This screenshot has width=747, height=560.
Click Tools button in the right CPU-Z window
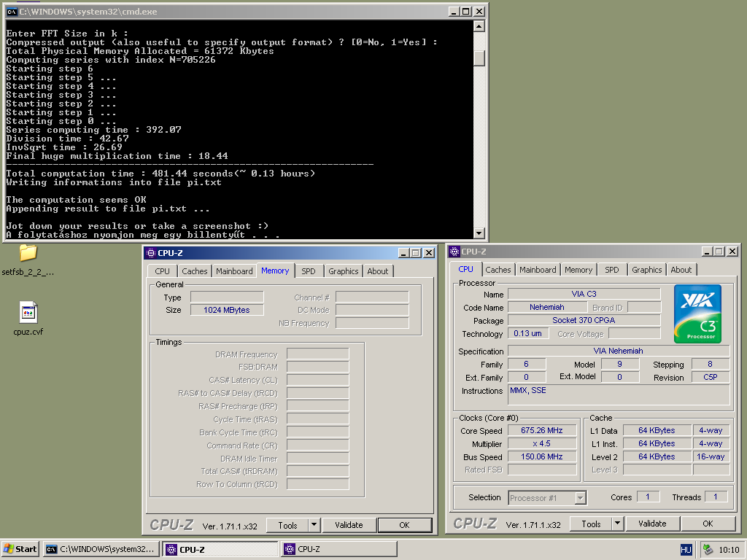tap(591, 524)
